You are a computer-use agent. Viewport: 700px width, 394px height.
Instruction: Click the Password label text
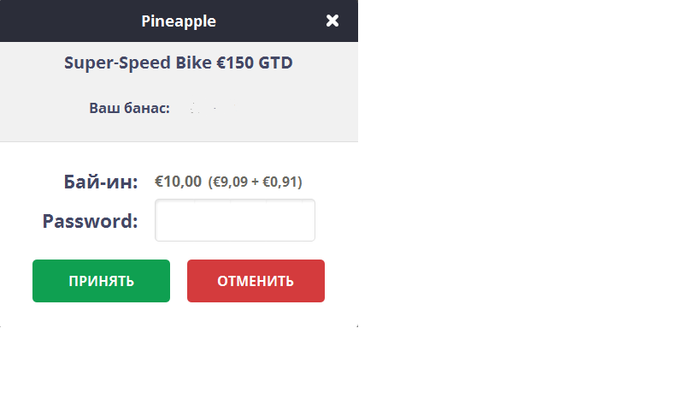click(90, 221)
